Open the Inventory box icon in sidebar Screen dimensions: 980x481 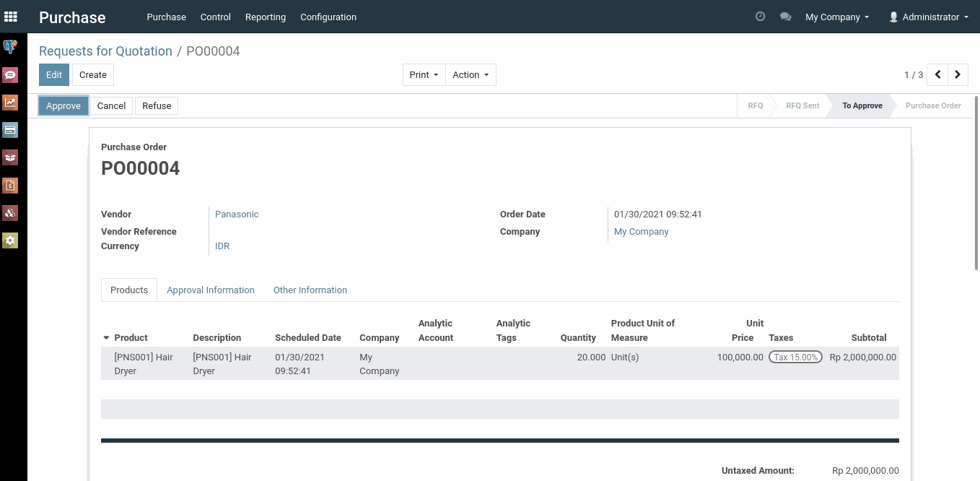click(10, 157)
